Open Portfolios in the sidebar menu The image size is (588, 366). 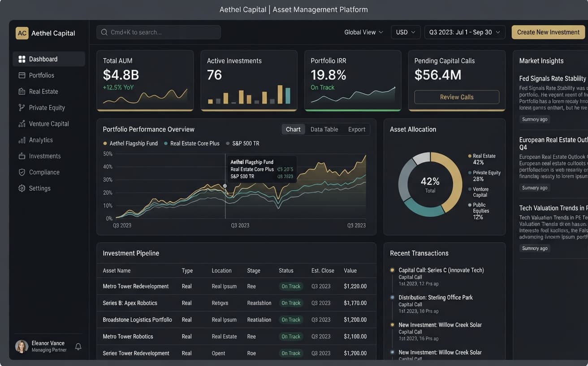[49, 75]
